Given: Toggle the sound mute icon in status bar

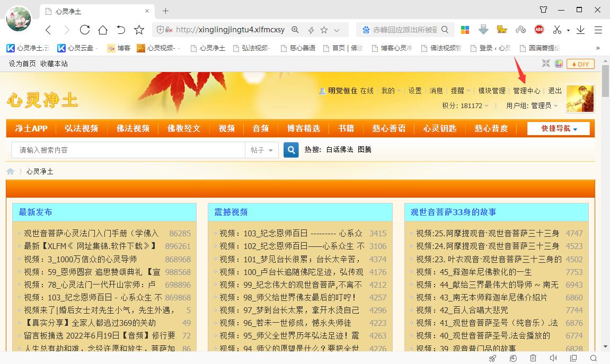Looking at the screenshot, I should point(553,358).
